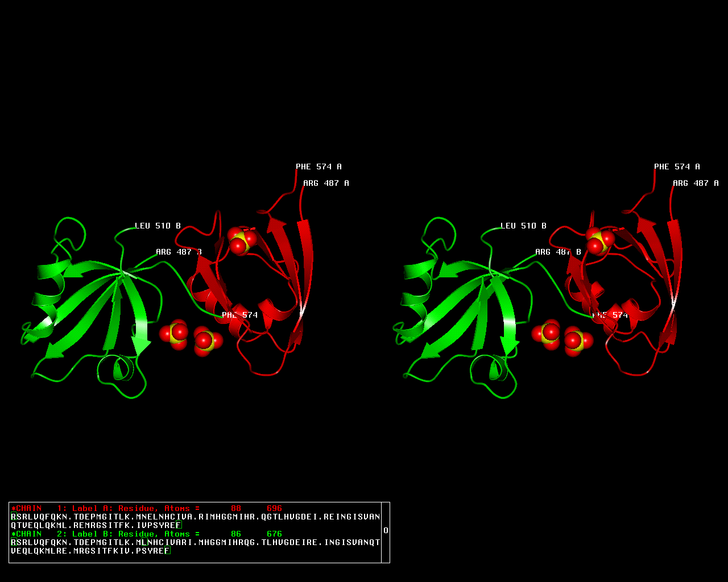The width and height of the screenshot is (728, 582).
Task: Select ARG 487 A label in right stereo image
Action: pyautogui.click(x=696, y=183)
